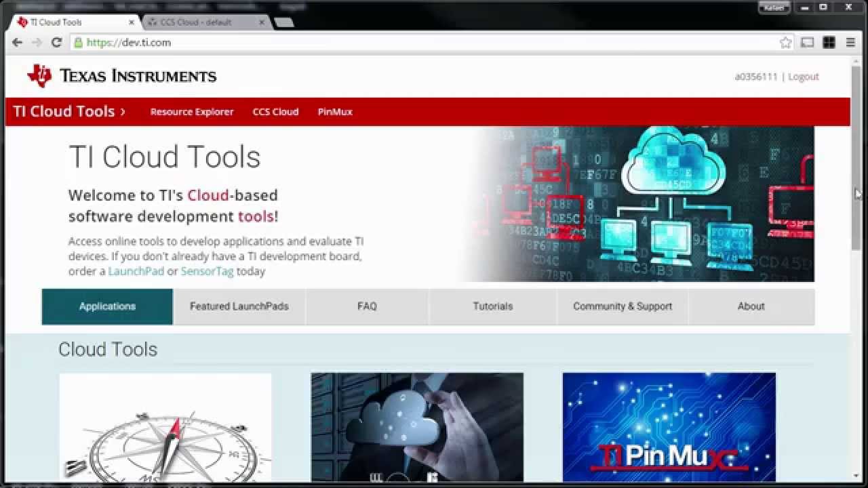
Task: Click the TI PinMux thumbnail
Action: point(669,427)
